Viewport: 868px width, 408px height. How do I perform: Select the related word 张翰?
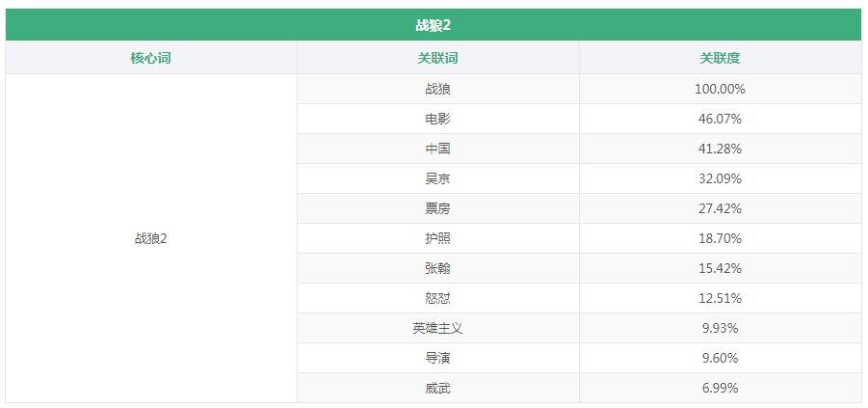point(437,268)
